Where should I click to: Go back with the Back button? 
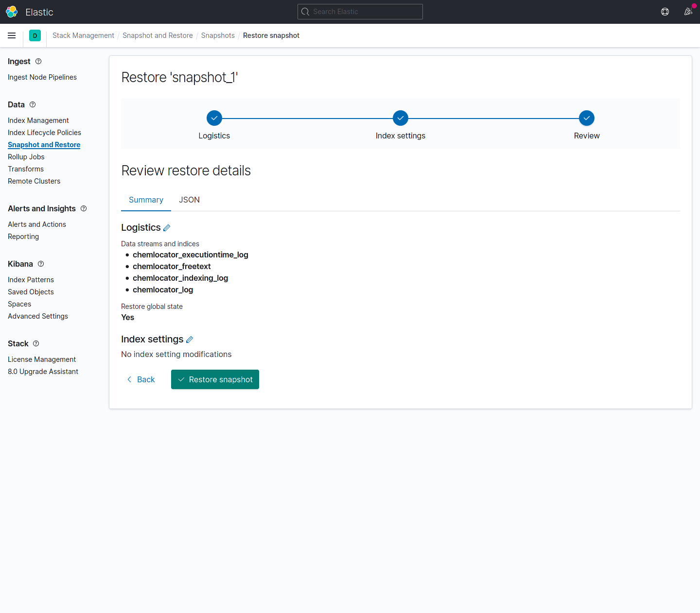(141, 379)
